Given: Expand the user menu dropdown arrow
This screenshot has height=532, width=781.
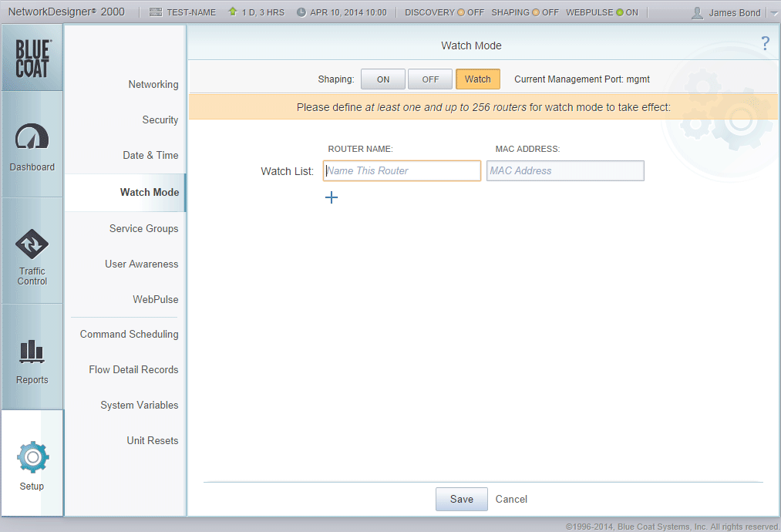Looking at the screenshot, I should coord(773,13).
